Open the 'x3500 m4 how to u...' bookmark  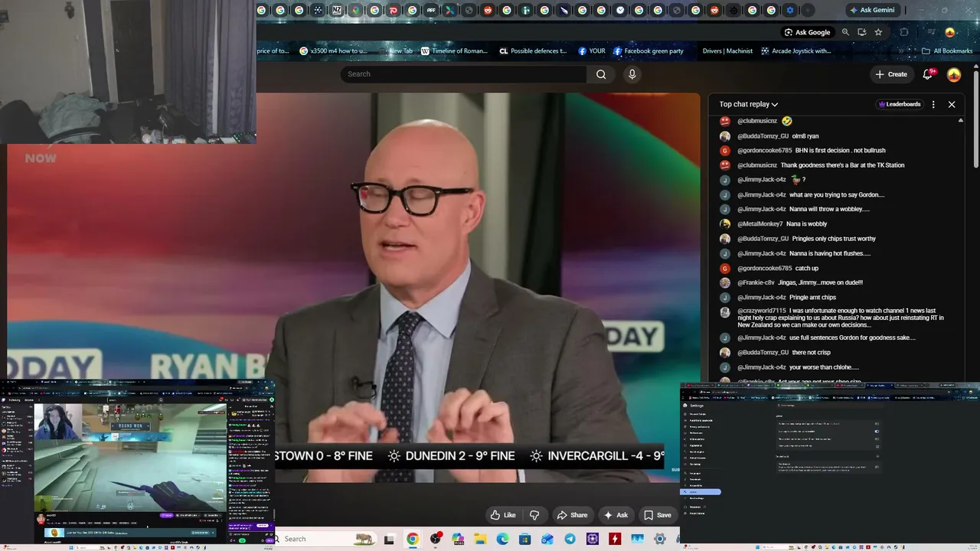334,51
